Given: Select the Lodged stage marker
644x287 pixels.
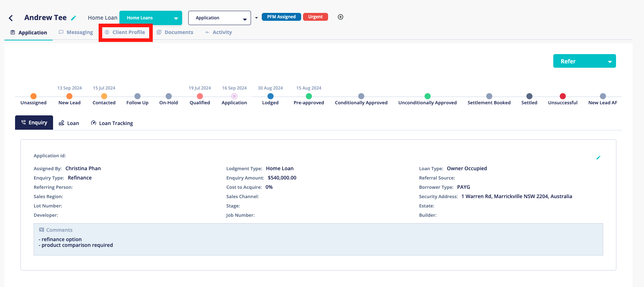Looking at the screenshot, I should pyautogui.click(x=270, y=96).
